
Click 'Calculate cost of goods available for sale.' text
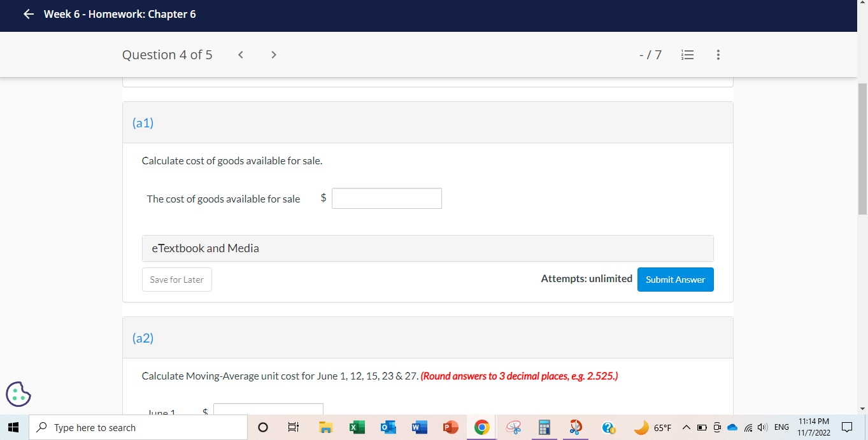(232, 161)
